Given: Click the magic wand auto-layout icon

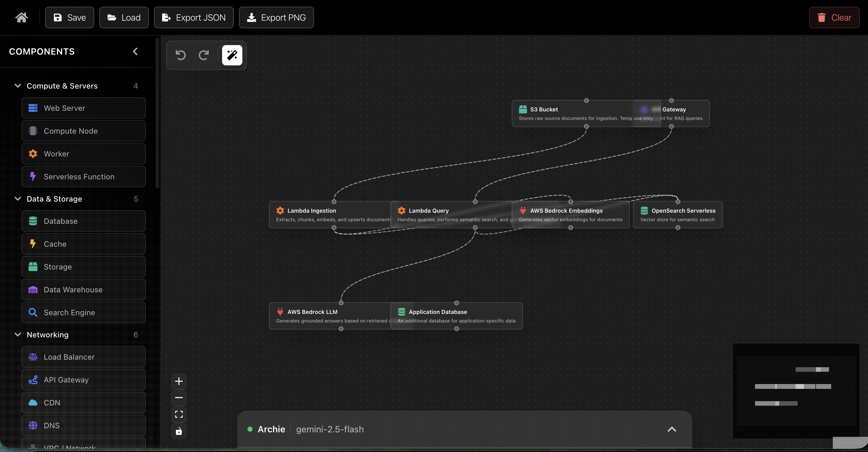Looking at the screenshot, I should pyautogui.click(x=232, y=55).
